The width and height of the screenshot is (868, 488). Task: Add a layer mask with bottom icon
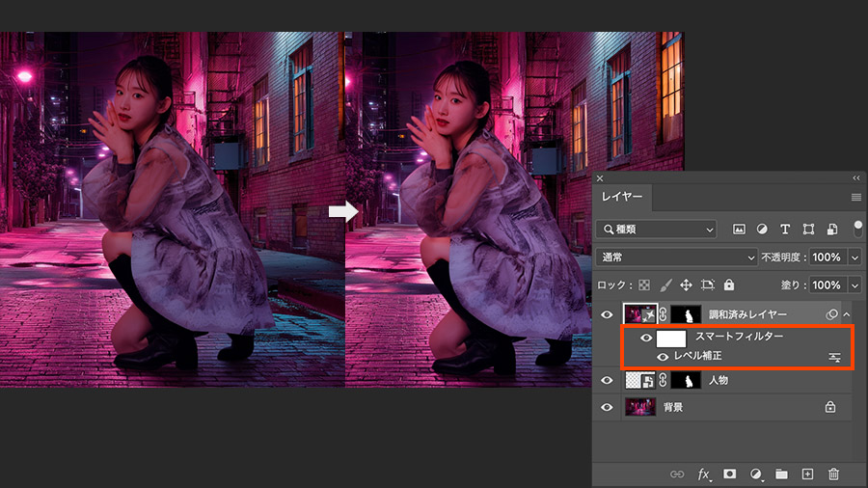click(730, 474)
